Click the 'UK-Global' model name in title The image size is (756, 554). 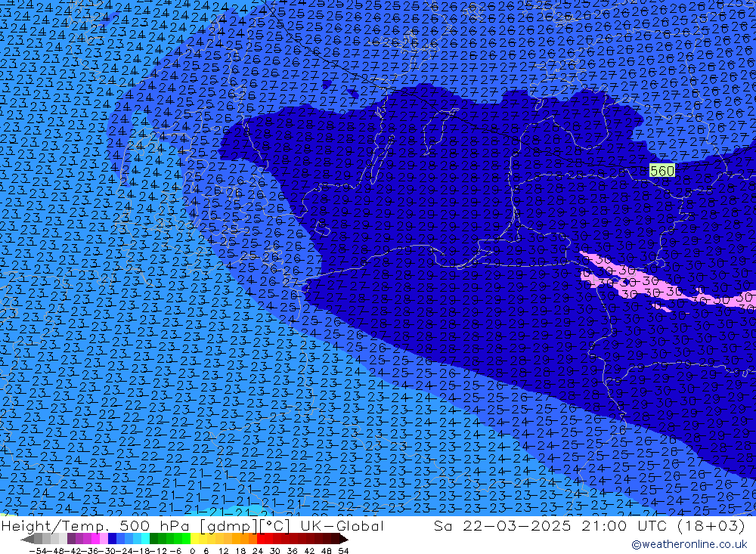(x=342, y=525)
